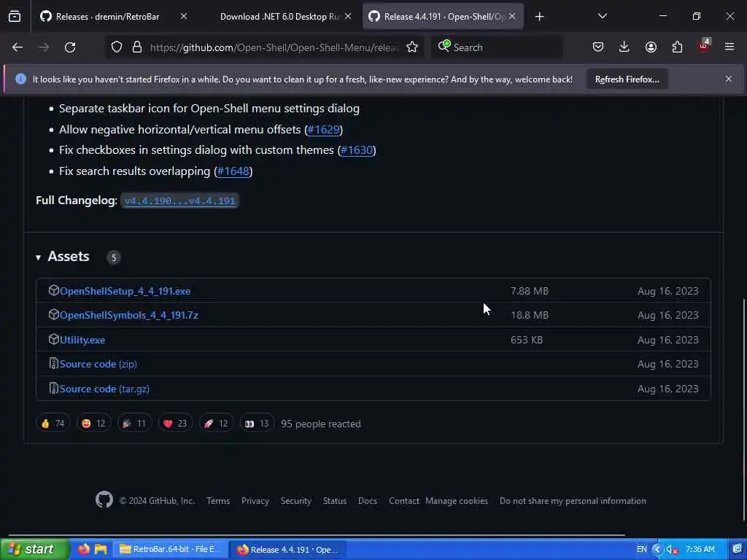The width and height of the screenshot is (747, 560).
Task: Open issue #1630 link
Action: [x=357, y=150]
